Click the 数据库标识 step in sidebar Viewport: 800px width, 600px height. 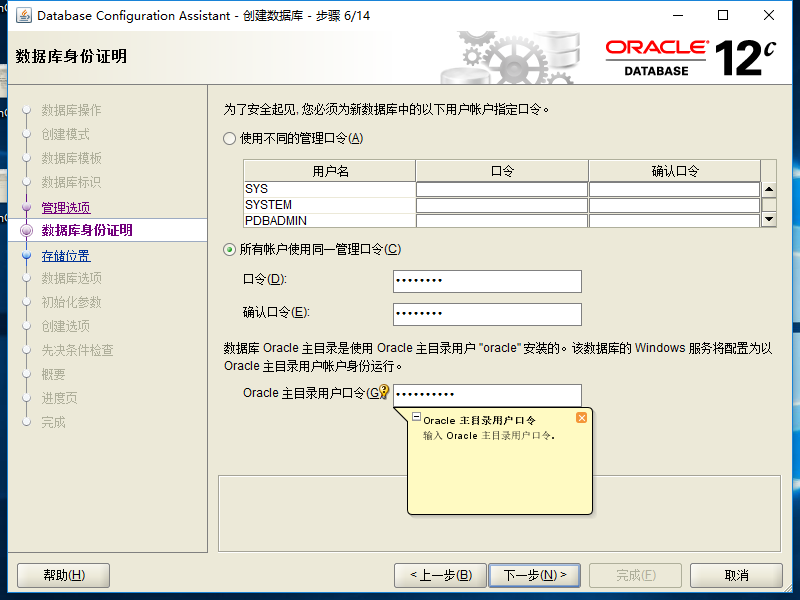tap(71, 182)
